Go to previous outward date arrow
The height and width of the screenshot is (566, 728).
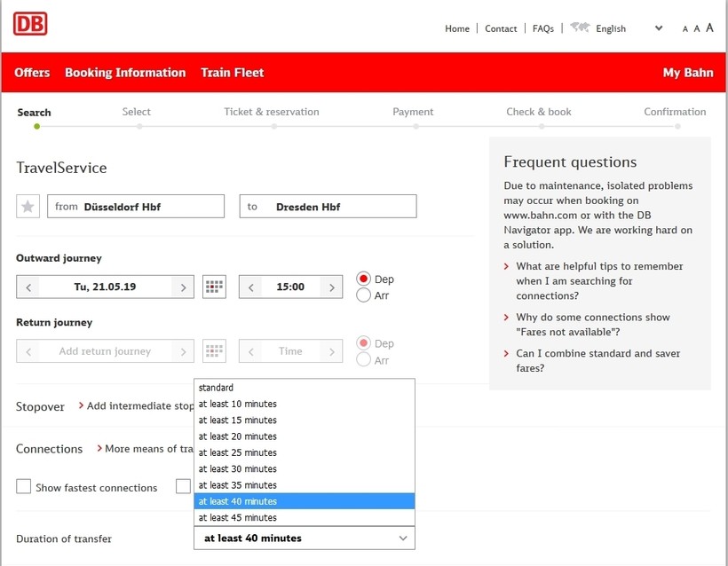[28, 287]
